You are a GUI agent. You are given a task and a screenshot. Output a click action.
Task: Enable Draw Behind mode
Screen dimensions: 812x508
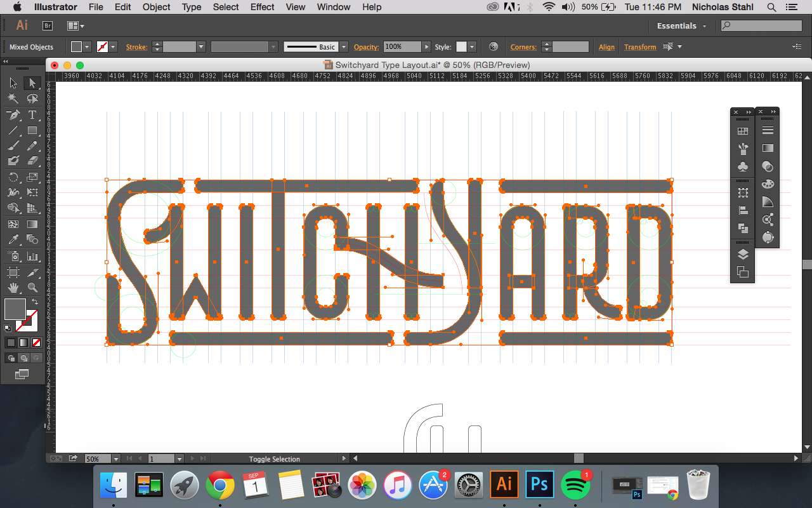[23, 358]
